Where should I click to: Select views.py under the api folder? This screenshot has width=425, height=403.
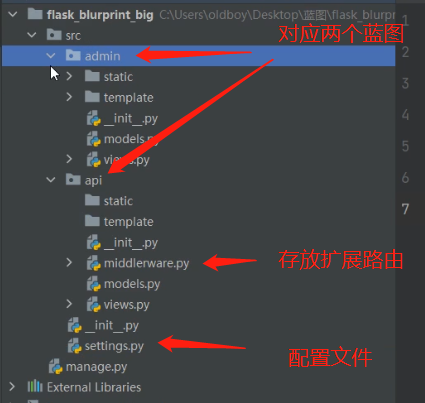click(127, 305)
